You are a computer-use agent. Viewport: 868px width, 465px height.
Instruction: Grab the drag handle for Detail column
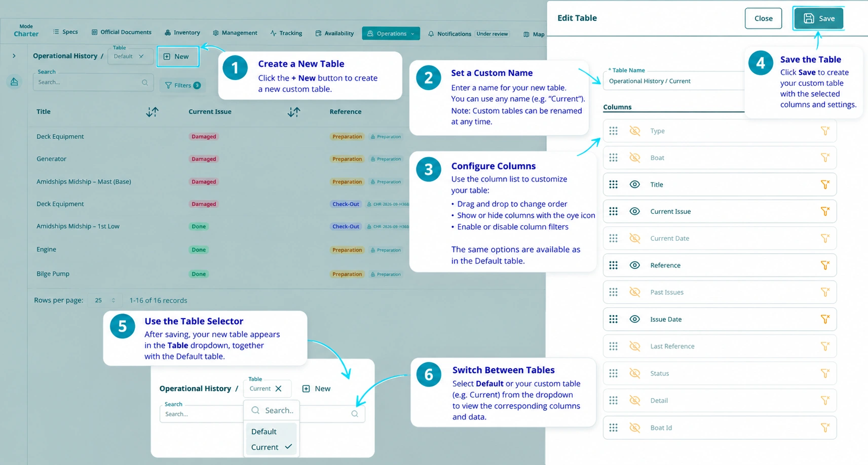(613, 401)
